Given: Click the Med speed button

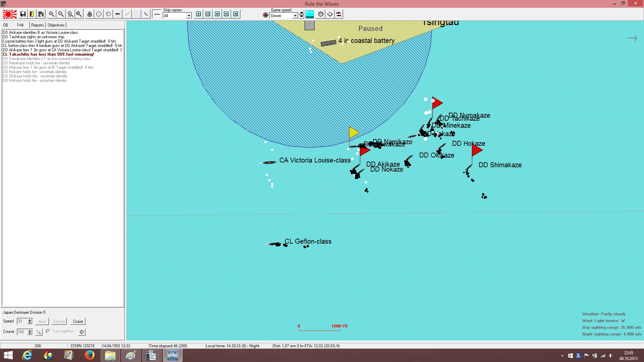Looking at the screenshot, I should tap(42, 321).
